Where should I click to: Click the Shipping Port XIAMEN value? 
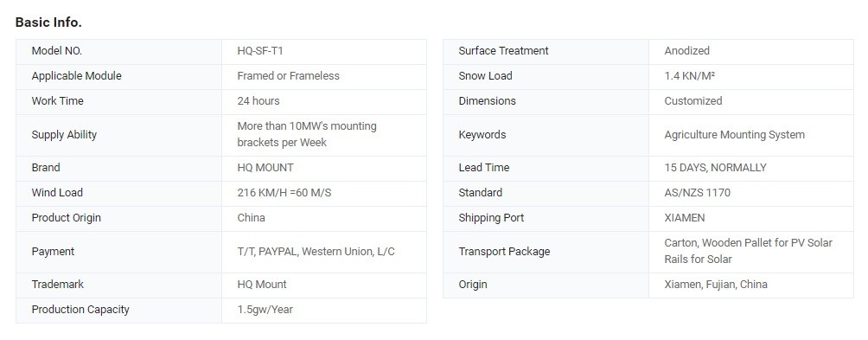(x=685, y=218)
